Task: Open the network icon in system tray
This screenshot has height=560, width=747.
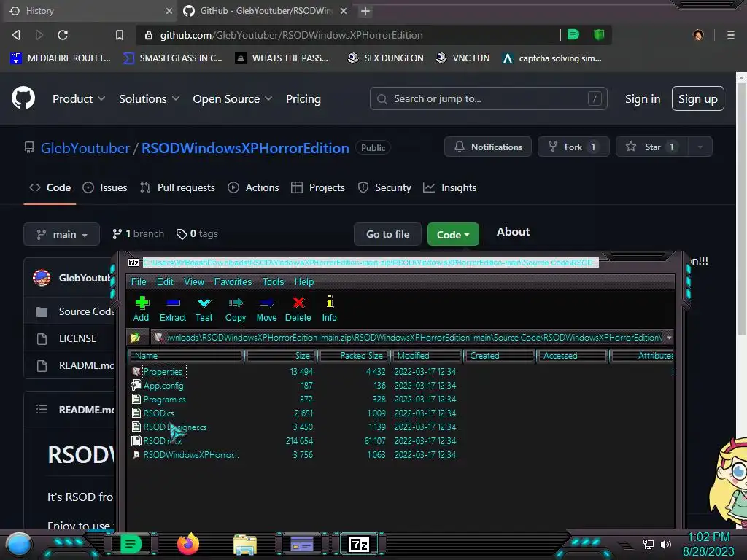Action: click(x=649, y=544)
